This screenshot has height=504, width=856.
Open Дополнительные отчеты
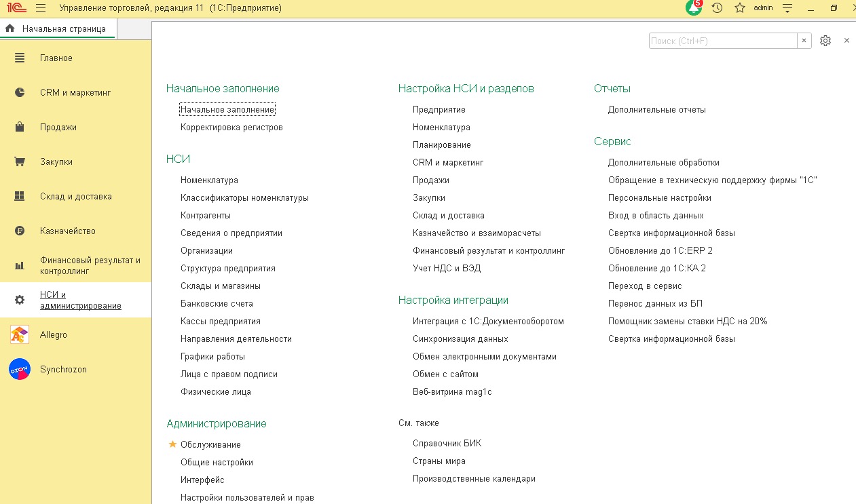(657, 109)
